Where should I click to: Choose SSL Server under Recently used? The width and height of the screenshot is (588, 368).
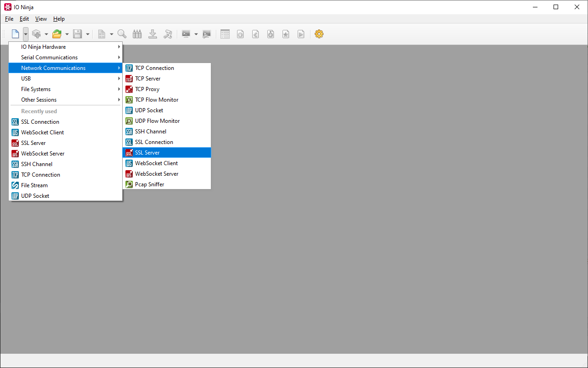coord(66,143)
